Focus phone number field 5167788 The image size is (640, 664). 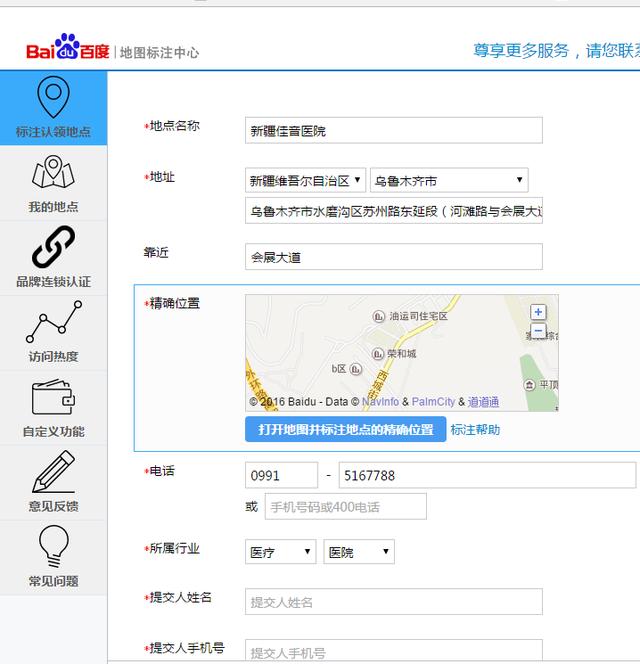487,475
